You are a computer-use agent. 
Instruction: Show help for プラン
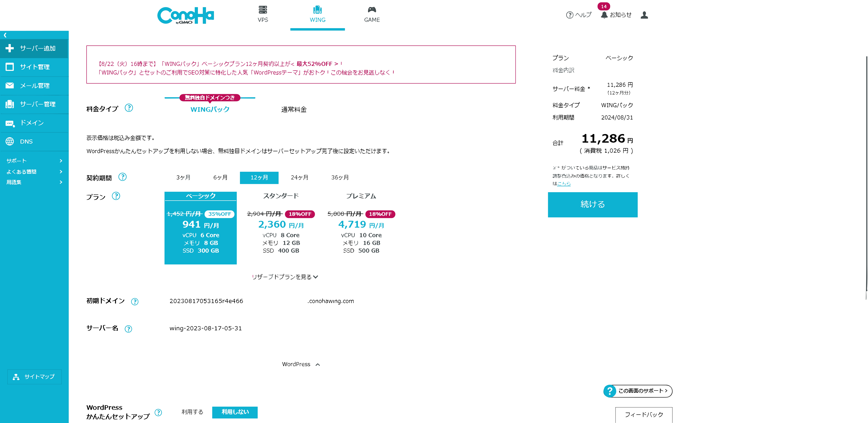point(116,196)
